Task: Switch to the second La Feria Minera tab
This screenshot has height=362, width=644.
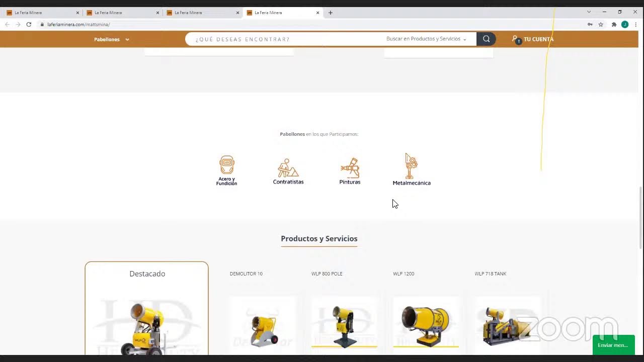Action: coord(122,13)
